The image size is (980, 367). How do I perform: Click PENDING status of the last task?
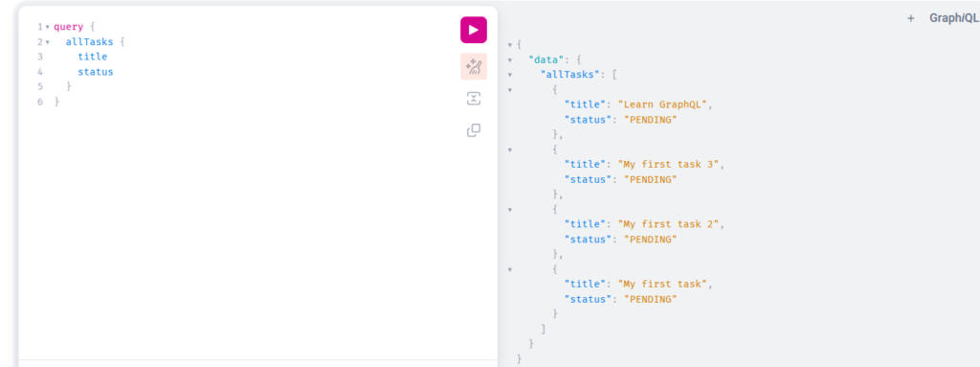tap(651, 299)
